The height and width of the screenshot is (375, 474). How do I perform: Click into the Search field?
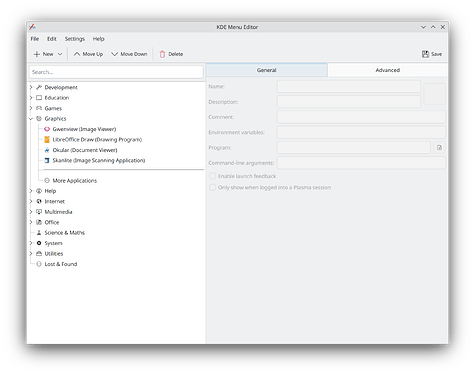click(x=116, y=72)
